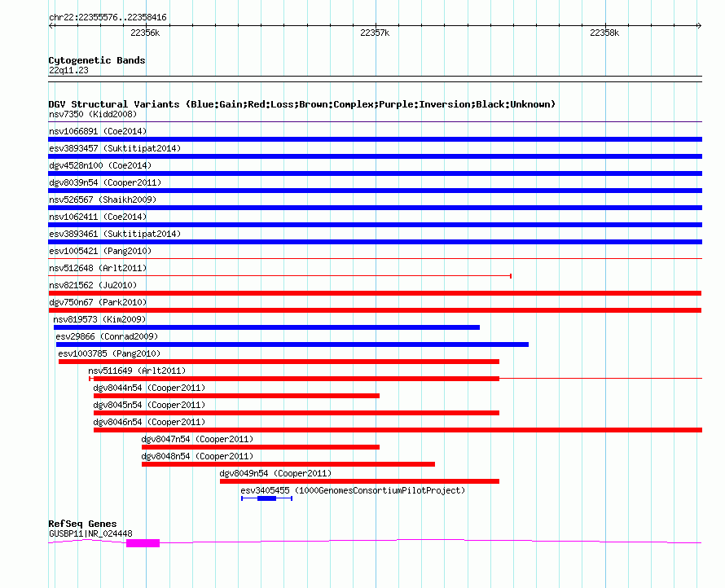Click the chr22:22355576..22358416 coordinate label
Image resolution: width=725 pixels, height=588 pixels.
108,18
